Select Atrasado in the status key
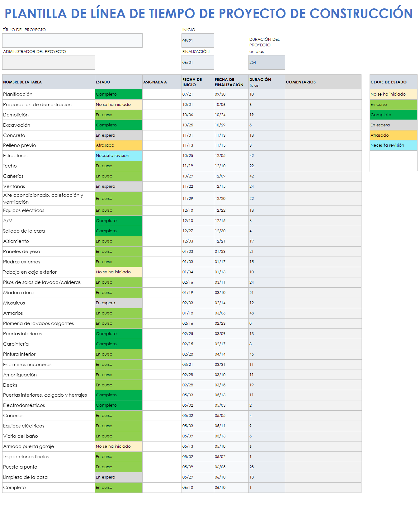 pyautogui.click(x=393, y=135)
